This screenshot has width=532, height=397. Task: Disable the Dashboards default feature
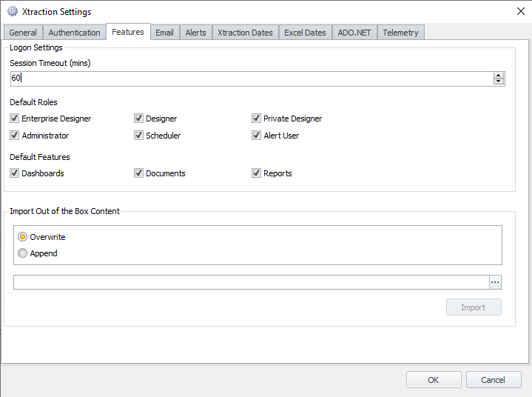[15, 173]
